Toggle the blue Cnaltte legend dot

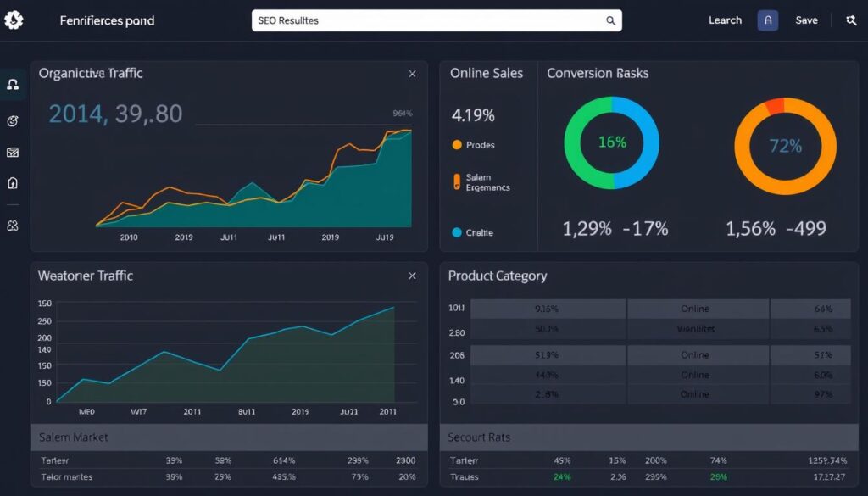pos(458,232)
